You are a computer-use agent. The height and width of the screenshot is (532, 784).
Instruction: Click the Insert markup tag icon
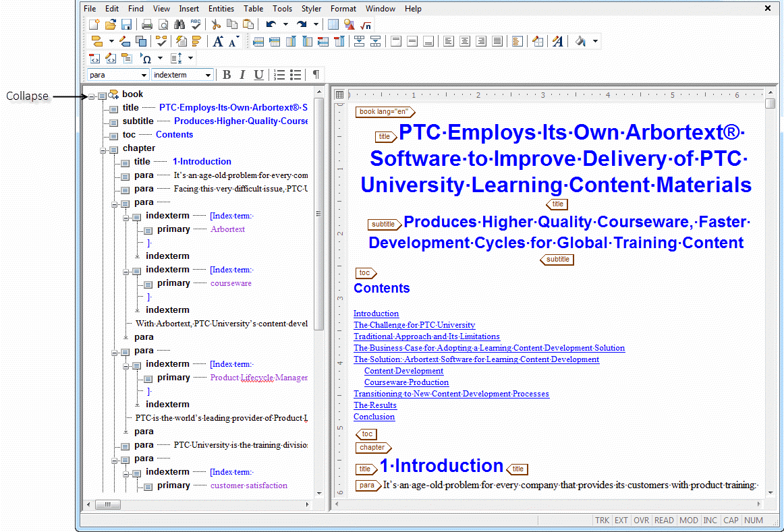point(97,41)
